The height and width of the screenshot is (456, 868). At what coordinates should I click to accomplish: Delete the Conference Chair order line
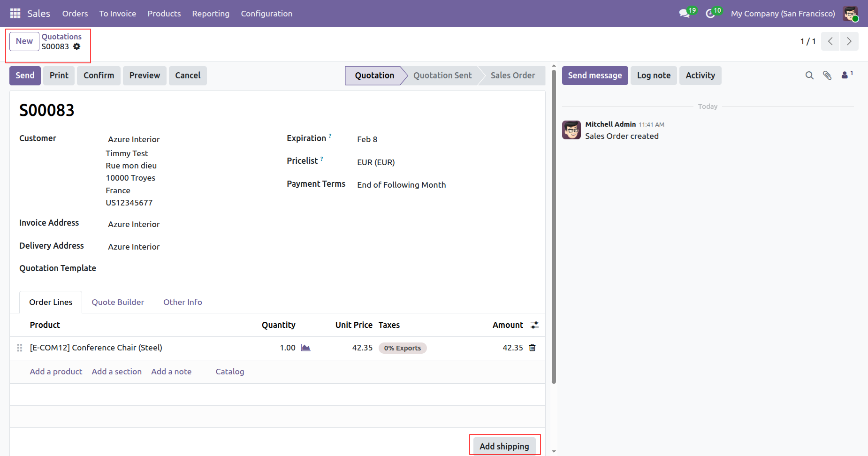(x=532, y=348)
